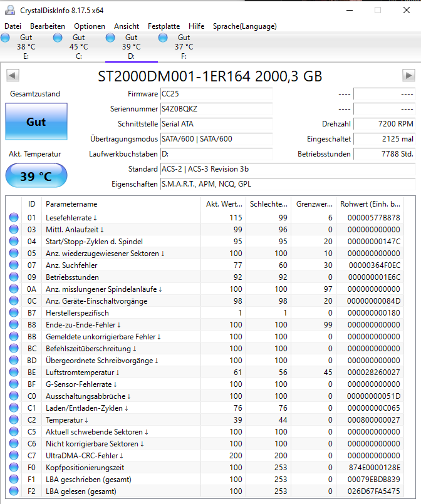Click status orb for LBA gelesen row
This screenshot has height=504, width=421.
point(14,491)
